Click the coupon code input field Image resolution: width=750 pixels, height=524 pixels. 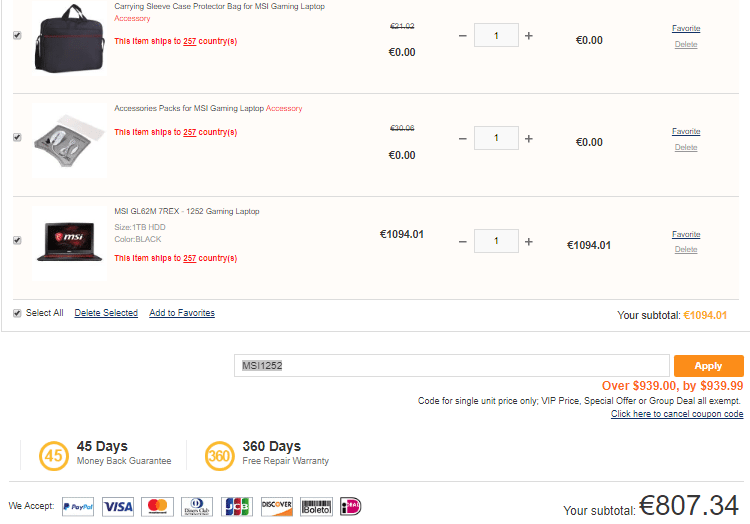(451, 366)
